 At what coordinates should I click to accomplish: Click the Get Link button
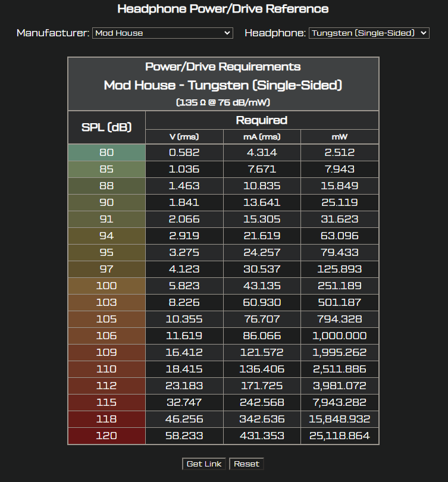tap(204, 464)
